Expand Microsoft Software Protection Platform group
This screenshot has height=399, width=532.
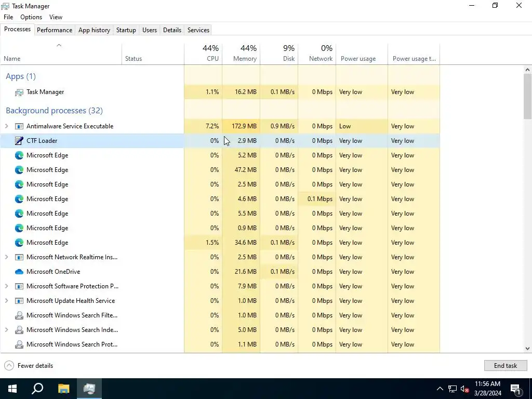(x=6, y=286)
